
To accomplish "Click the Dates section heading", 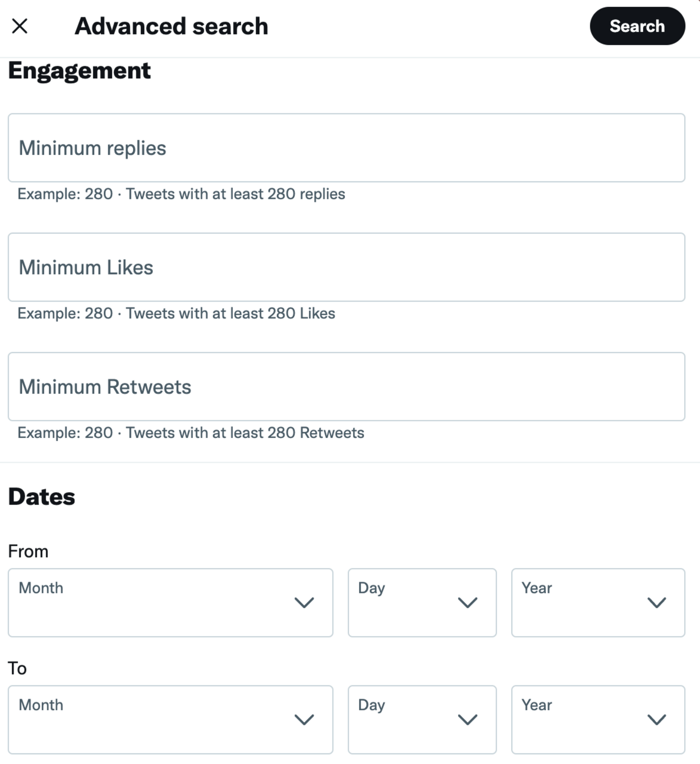I will click(x=42, y=497).
